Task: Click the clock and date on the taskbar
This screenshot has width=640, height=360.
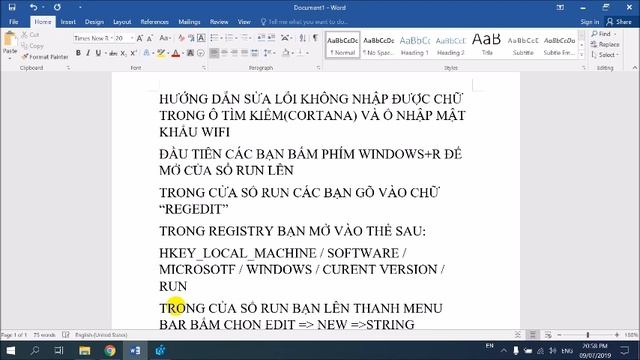Action: 595,351
